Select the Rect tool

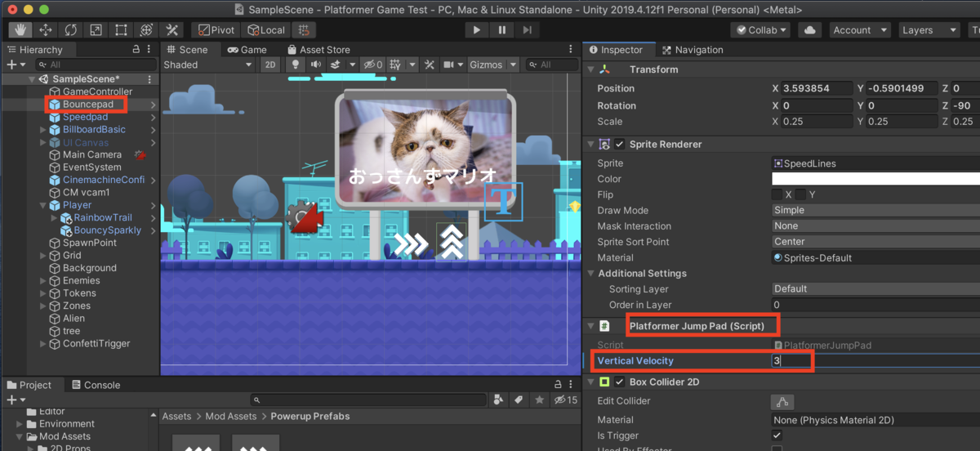(122, 30)
